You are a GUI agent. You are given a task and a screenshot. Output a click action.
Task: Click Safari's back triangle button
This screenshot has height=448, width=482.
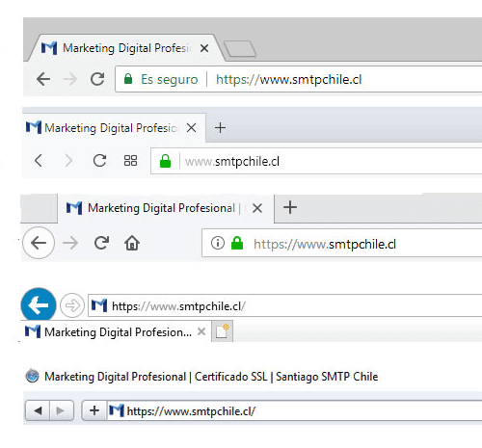(38, 410)
